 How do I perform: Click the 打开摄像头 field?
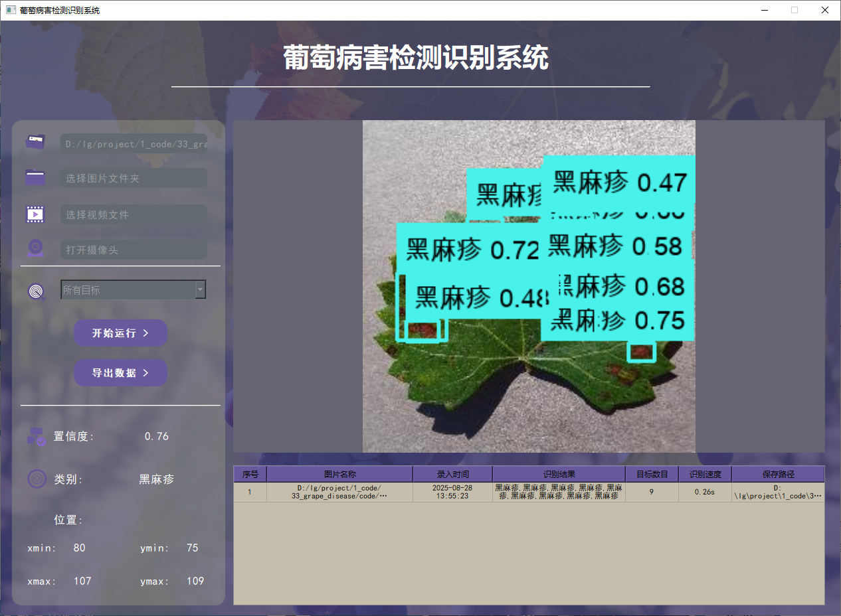[134, 250]
